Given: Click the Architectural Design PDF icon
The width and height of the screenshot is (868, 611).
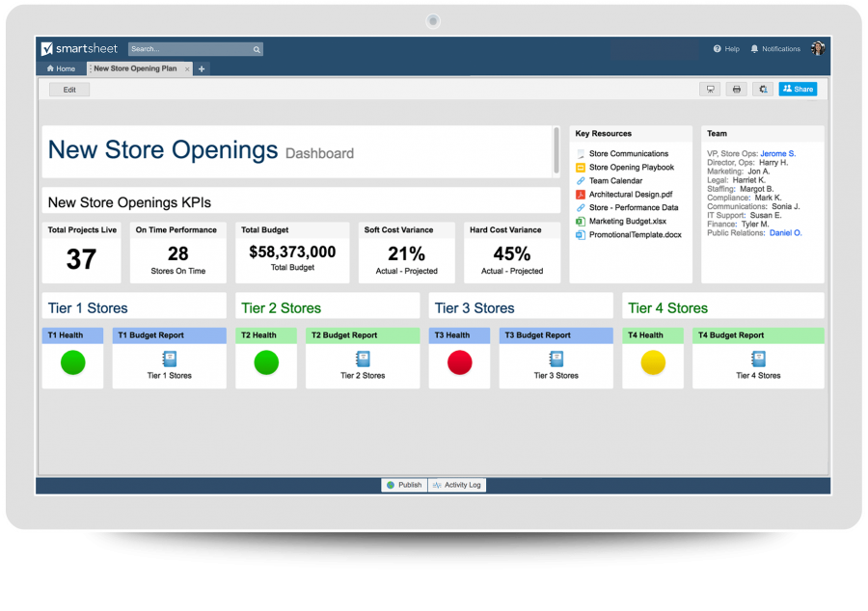Looking at the screenshot, I should 581,195.
